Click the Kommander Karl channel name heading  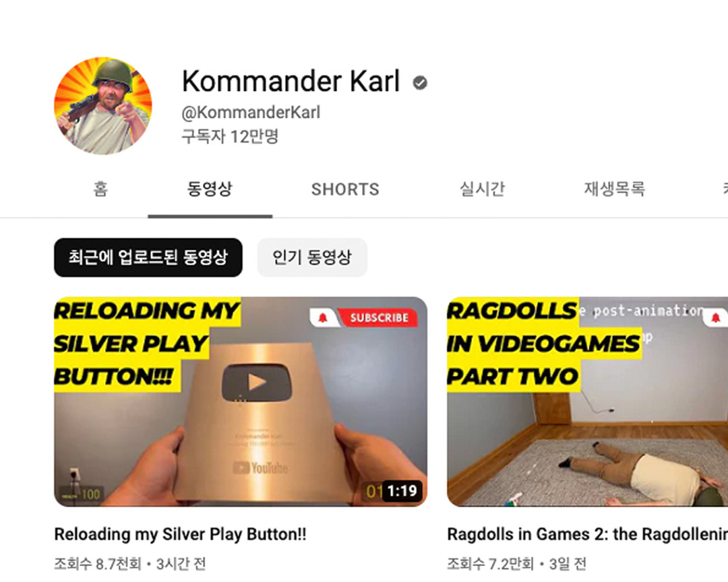pos(291,82)
